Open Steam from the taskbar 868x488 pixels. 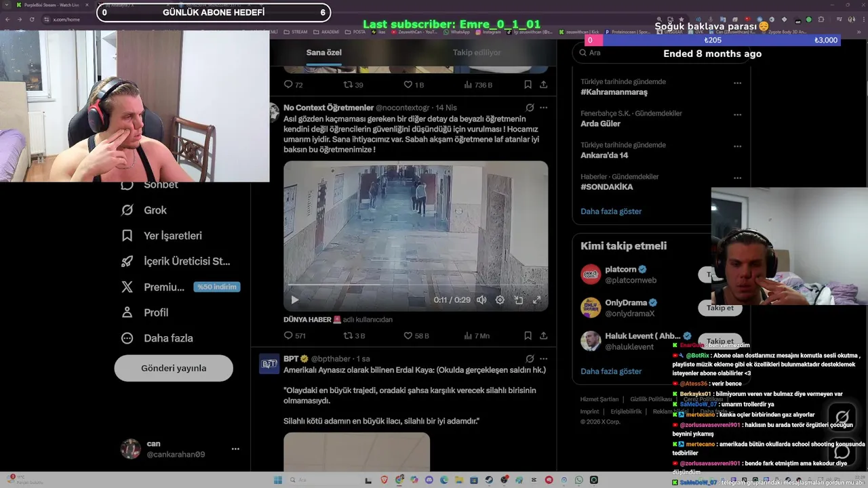pos(489,481)
